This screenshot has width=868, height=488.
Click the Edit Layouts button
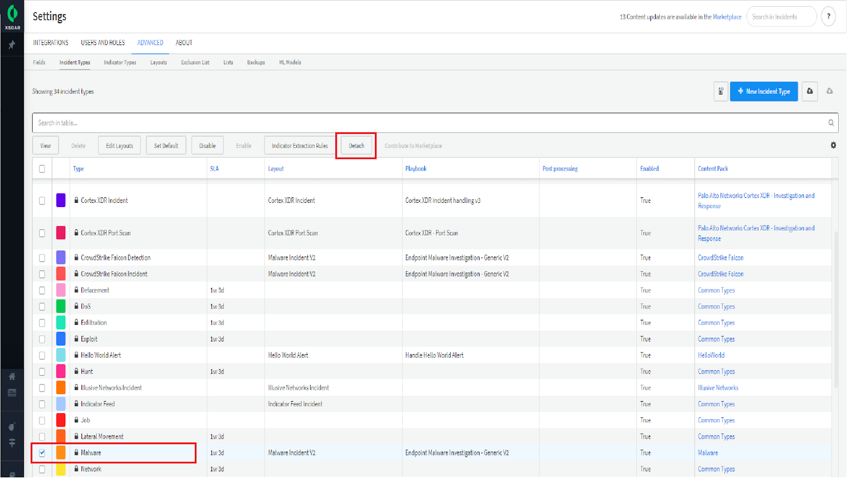[x=119, y=146]
